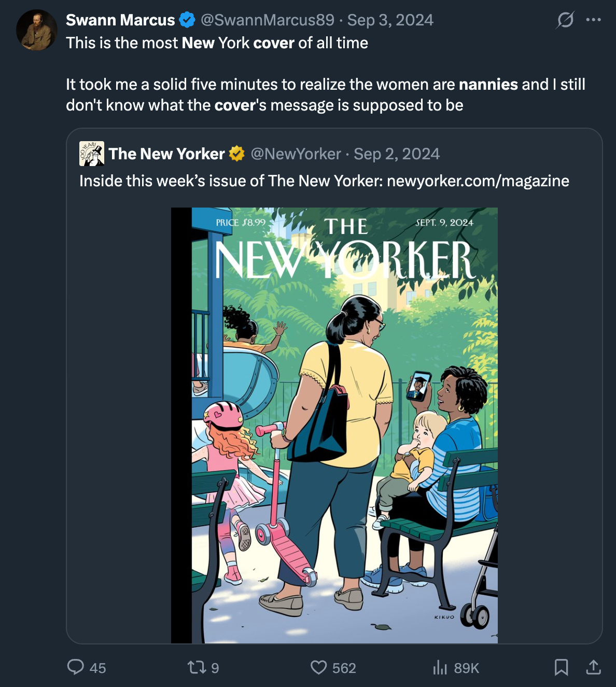This screenshot has width=616, height=687.
Task: Click the quoted tweet's Sep 2, 2024 date
Action: [x=397, y=154]
